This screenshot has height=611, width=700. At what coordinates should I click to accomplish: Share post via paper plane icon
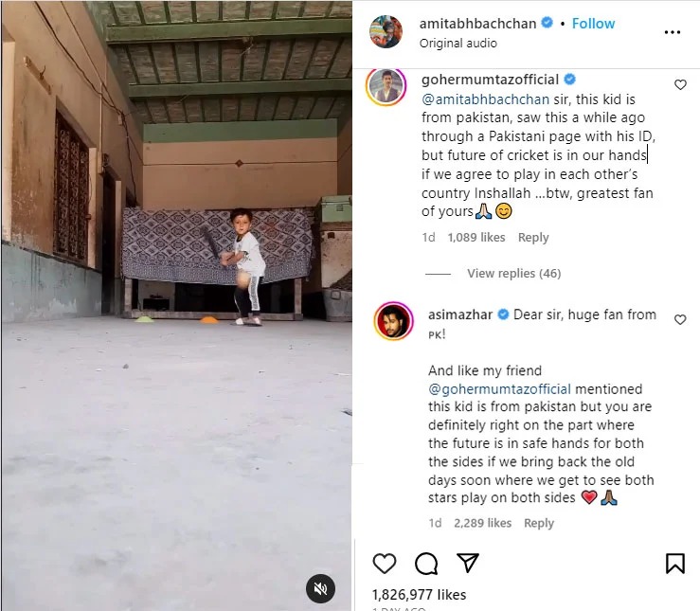click(468, 563)
